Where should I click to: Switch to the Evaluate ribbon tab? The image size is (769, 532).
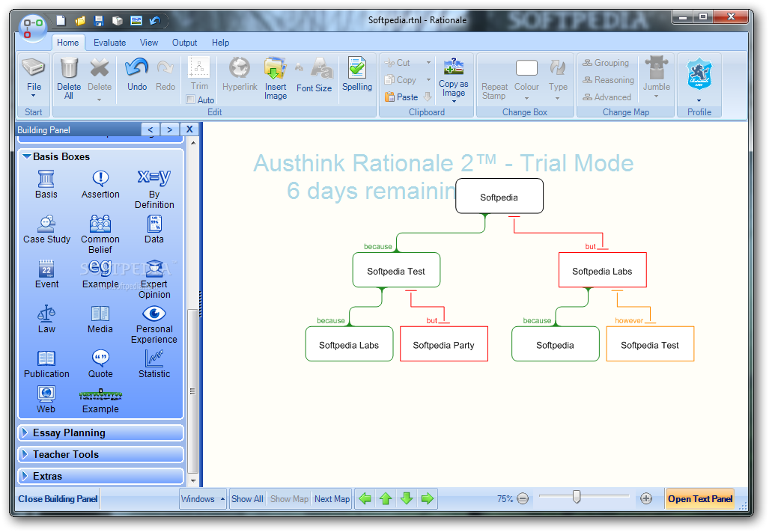[x=109, y=43]
